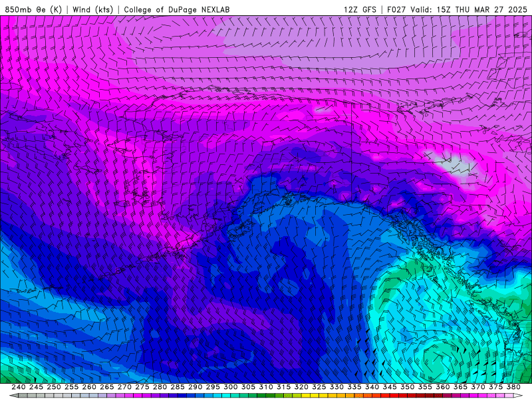The image size is (532, 399).
Task: Click the 285 color scale label
Action: (178, 387)
